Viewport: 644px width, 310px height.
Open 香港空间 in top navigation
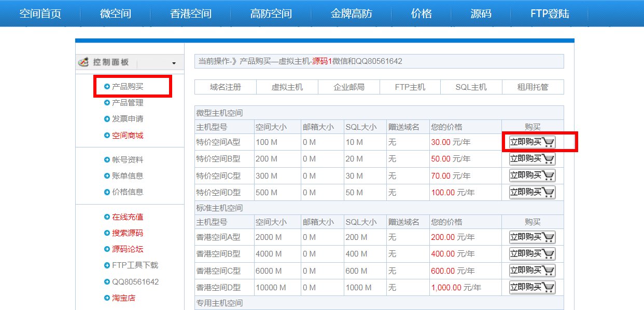click(190, 14)
